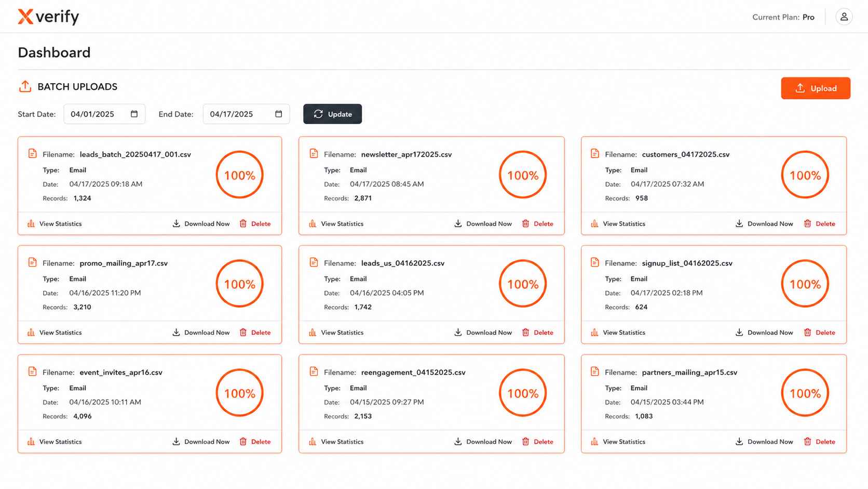Delete customers_04172025.csv
Viewport: 868px width, 489px height.
point(819,224)
